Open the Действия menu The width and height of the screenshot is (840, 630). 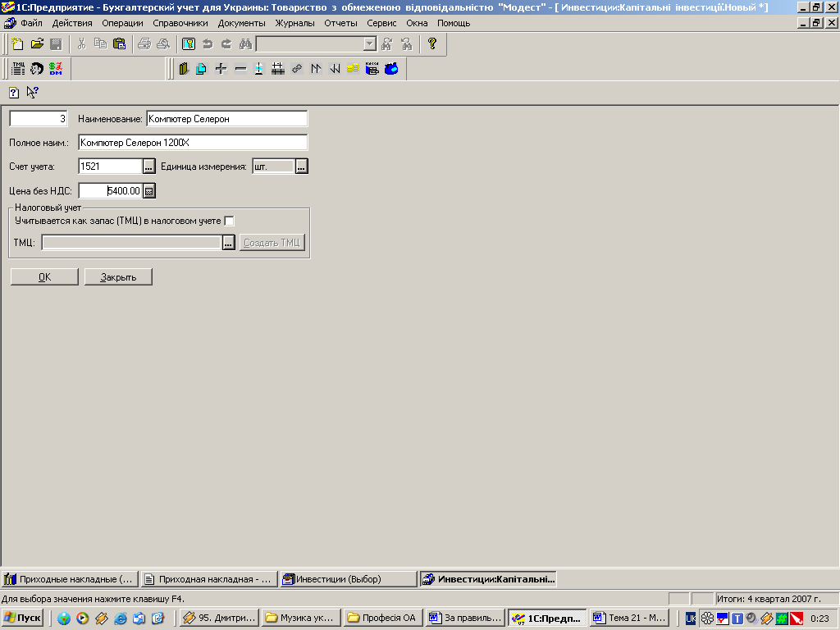point(72,23)
